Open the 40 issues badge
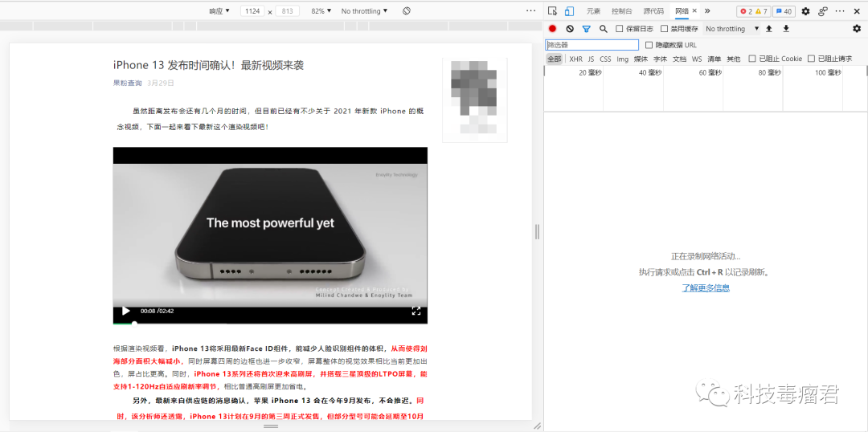This screenshot has height=432, width=868. pos(784,11)
